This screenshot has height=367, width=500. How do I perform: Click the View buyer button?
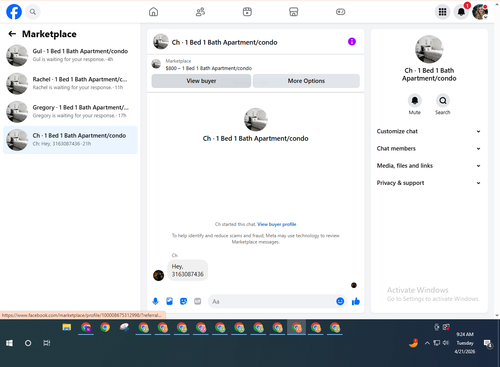click(201, 81)
